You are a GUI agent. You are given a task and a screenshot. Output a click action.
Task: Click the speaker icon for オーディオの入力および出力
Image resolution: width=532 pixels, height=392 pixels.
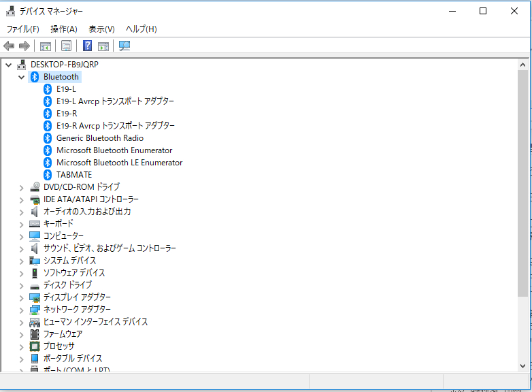coord(35,212)
